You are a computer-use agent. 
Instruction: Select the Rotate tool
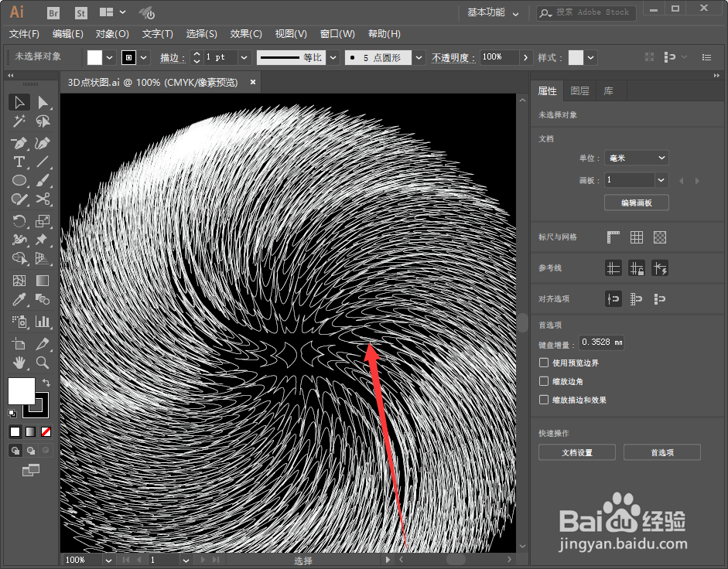click(19, 221)
